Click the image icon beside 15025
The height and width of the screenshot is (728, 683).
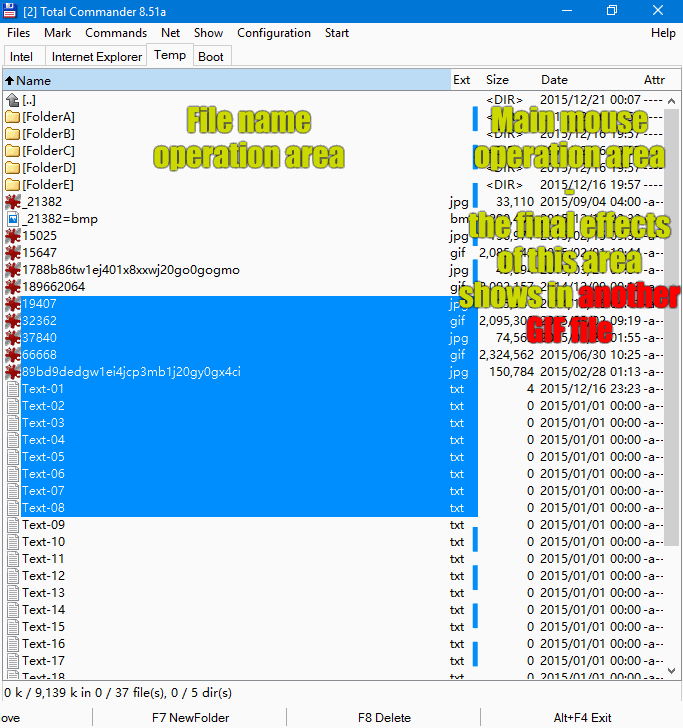(13, 236)
